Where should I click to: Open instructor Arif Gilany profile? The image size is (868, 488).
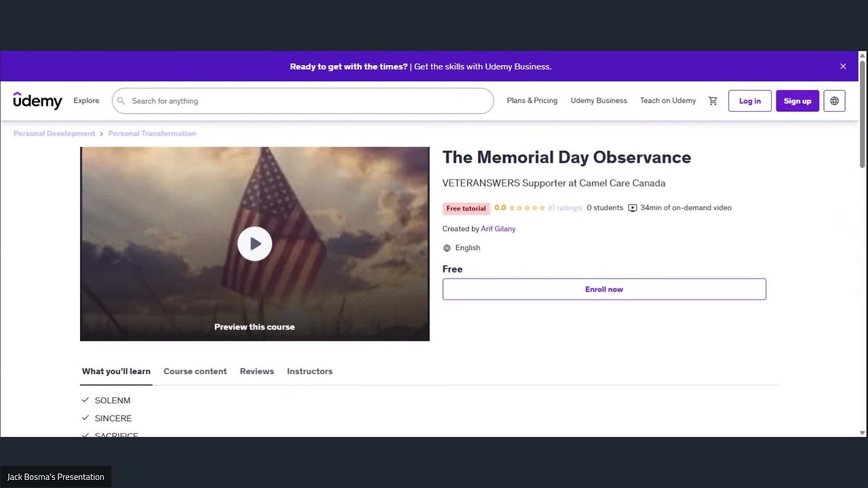[498, 229]
